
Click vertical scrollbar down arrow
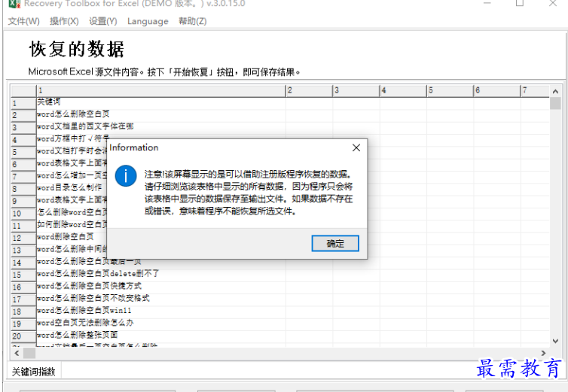pyautogui.click(x=555, y=341)
